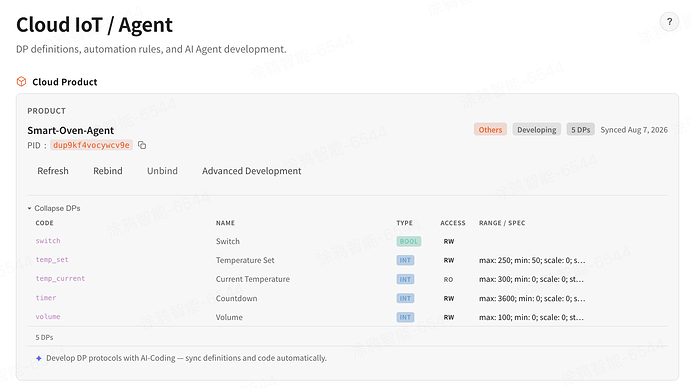This screenshot has height=388, width=690.
Task: Click the range spec max: 100; min: 0
Action: coord(531,317)
